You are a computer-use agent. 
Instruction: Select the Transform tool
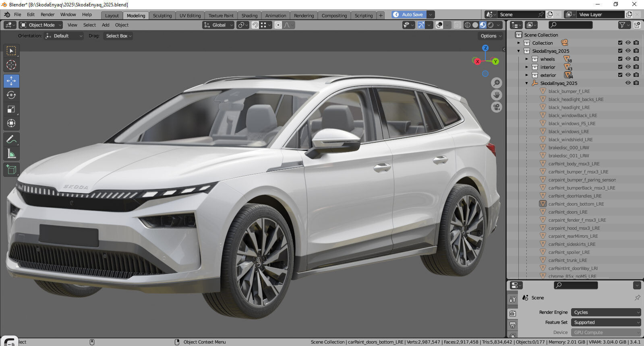coord(11,123)
